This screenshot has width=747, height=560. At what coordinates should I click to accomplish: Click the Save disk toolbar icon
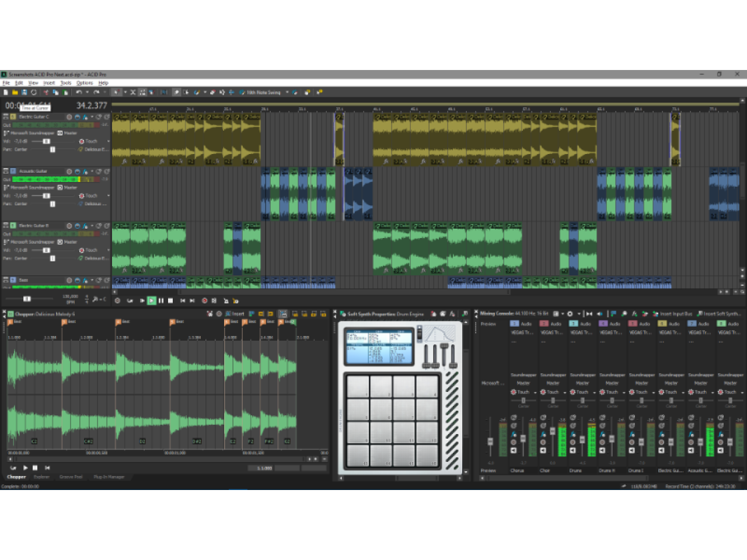click(25, 92)
